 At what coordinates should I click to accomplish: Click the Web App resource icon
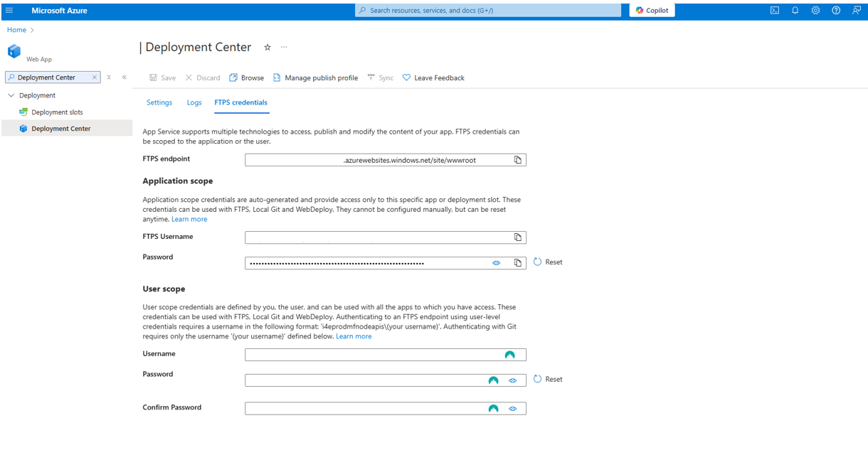click(14, 51)
